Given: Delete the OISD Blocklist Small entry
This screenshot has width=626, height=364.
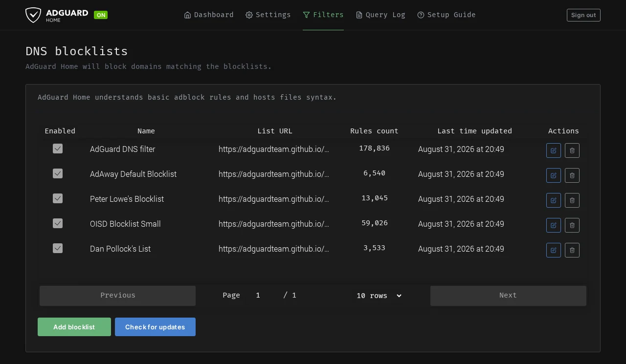Looking at the screenshot, I should (572, 225).
